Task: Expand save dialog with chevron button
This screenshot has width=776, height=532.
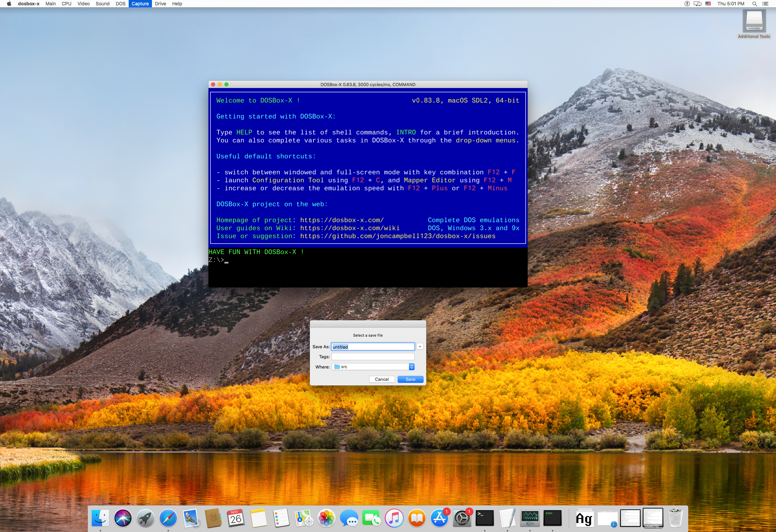Action: tap(420, 347)
